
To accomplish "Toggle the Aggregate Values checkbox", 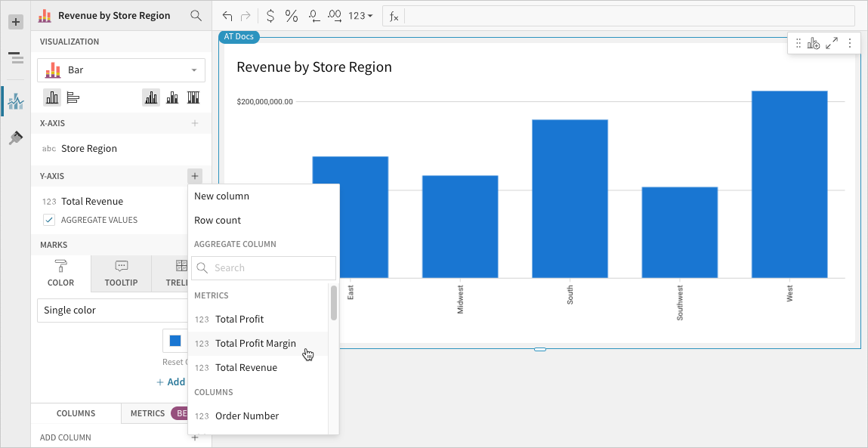I will pos(49,220).
